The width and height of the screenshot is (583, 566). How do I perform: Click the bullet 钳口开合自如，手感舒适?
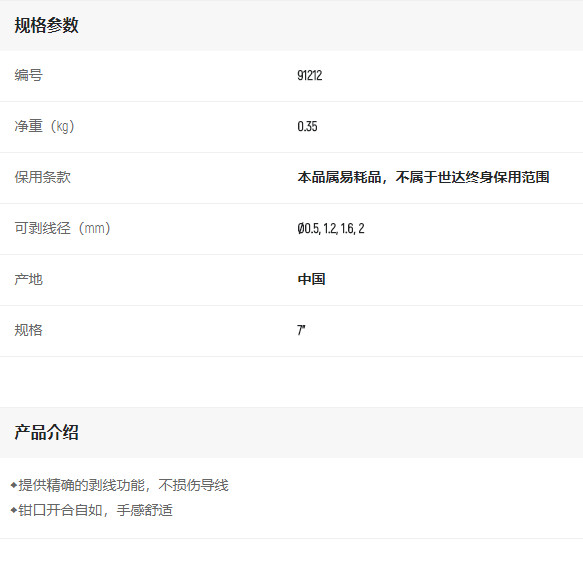coord(96,510)
